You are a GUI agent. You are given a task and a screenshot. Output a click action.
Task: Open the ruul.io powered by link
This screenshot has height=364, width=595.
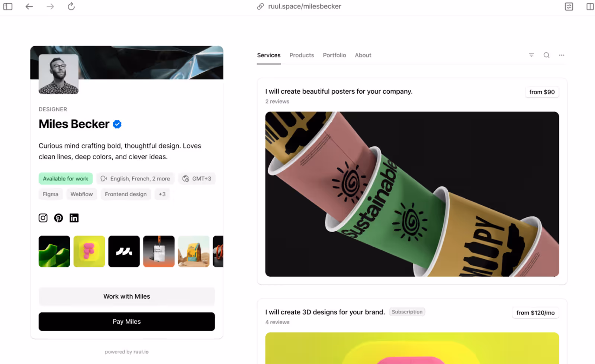tap(141, 352)
